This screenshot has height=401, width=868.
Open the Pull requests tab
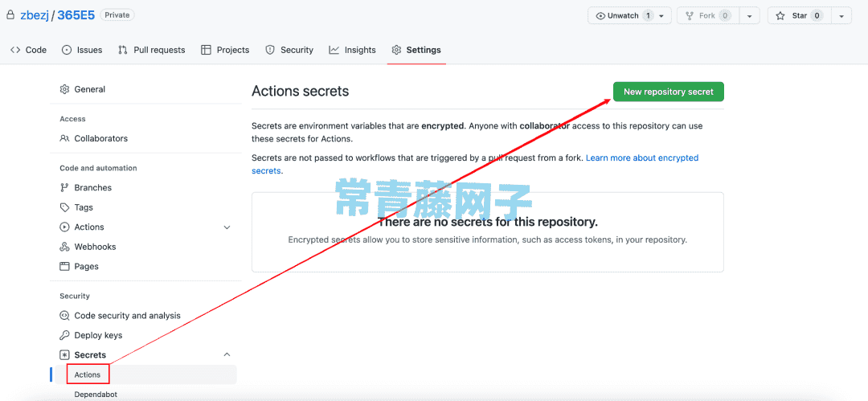click(x=152, y=50)
